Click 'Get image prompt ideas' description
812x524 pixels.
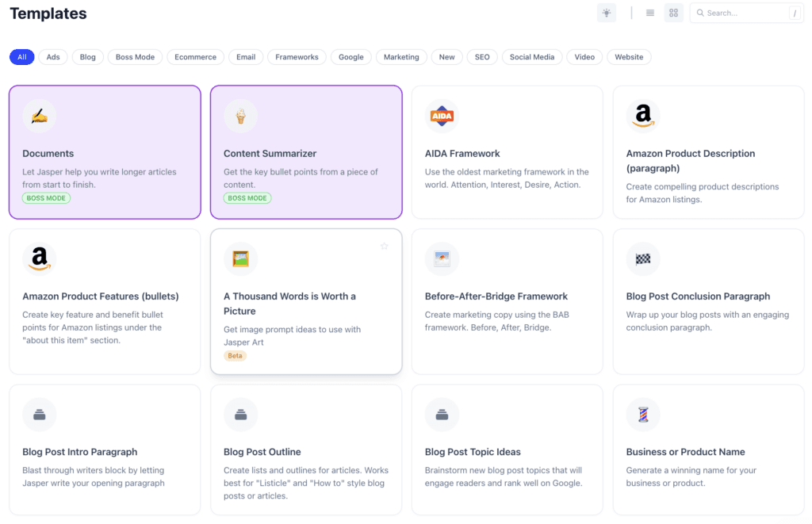click(x=292, y=335)
